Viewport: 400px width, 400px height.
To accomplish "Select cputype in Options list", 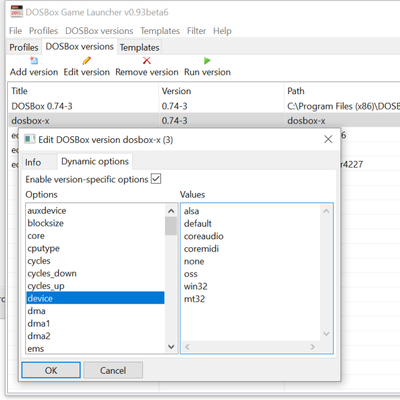I will pyautogui.click(x=95, y=248).
